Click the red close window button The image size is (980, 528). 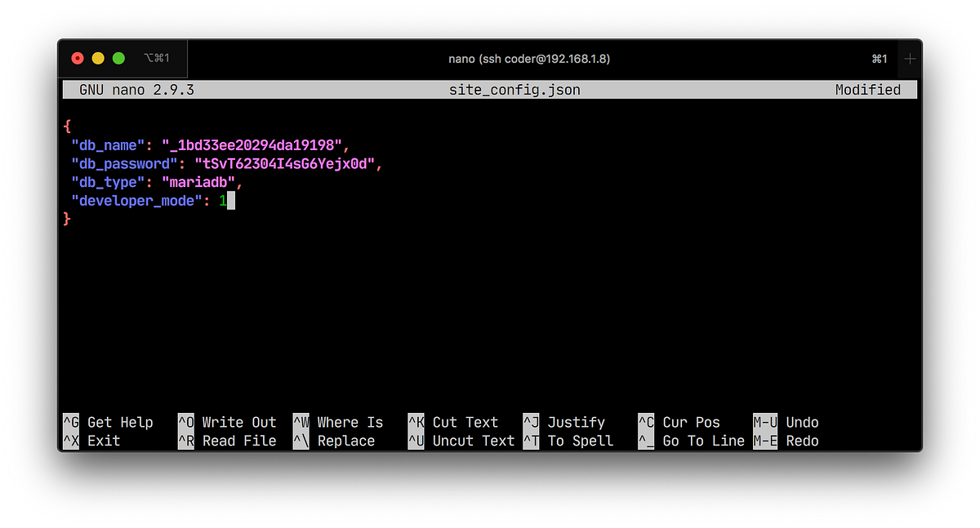click(x=78, y=59)
